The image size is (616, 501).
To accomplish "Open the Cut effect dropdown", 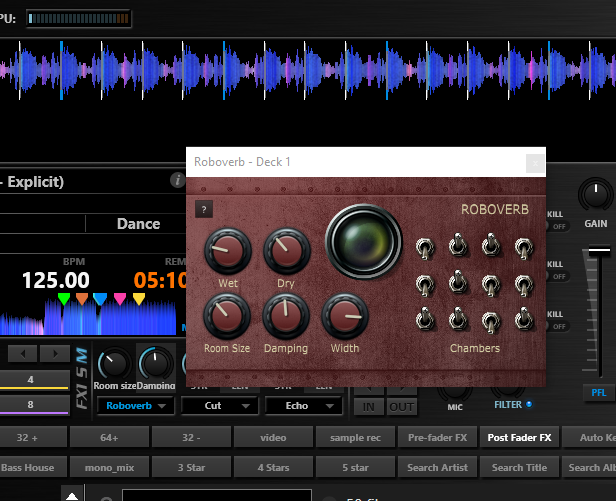I will point(219,406).
